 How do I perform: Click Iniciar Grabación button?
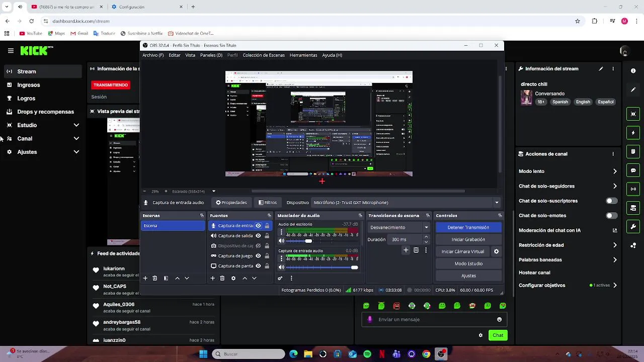pyautogui.click(x=468, y=239)
